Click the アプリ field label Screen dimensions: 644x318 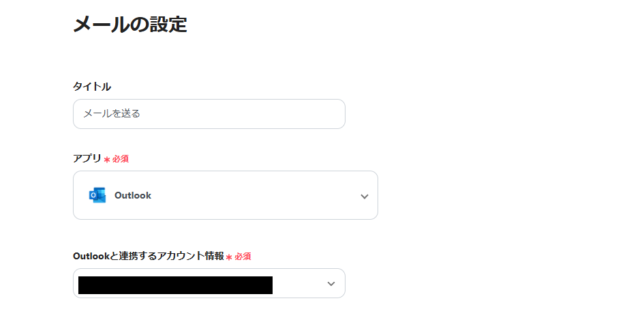87,158
